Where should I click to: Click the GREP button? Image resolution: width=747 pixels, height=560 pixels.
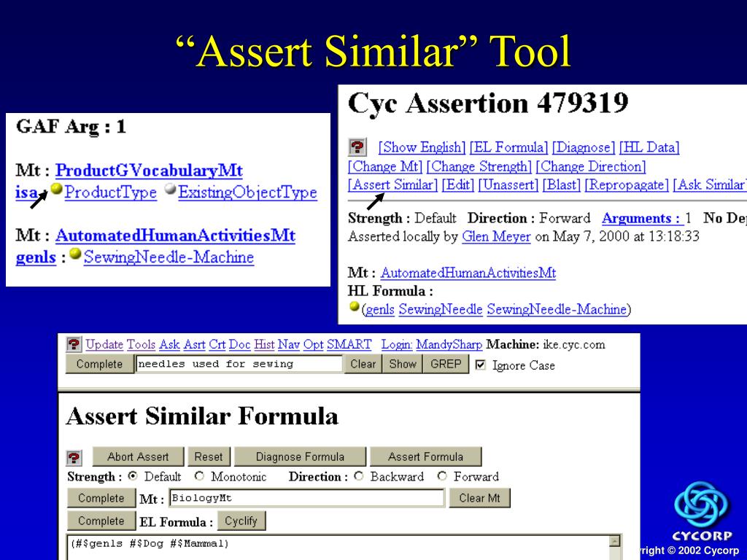click(x=446, y=364)
